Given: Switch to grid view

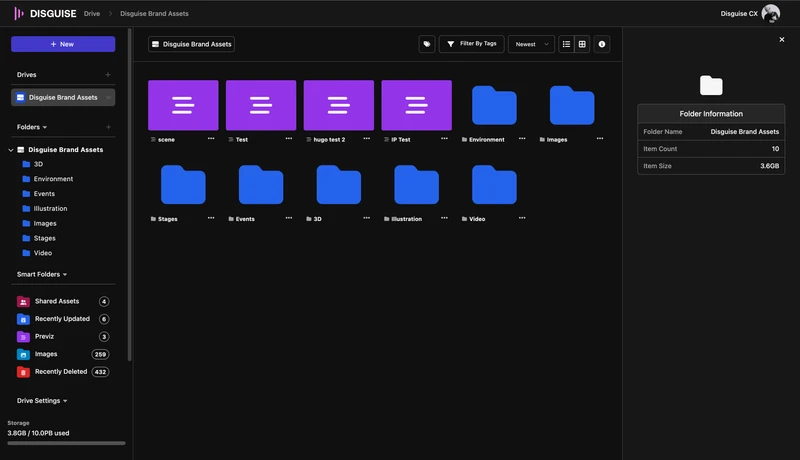Looking at the screenshot, I should click(x=582, y=44).
